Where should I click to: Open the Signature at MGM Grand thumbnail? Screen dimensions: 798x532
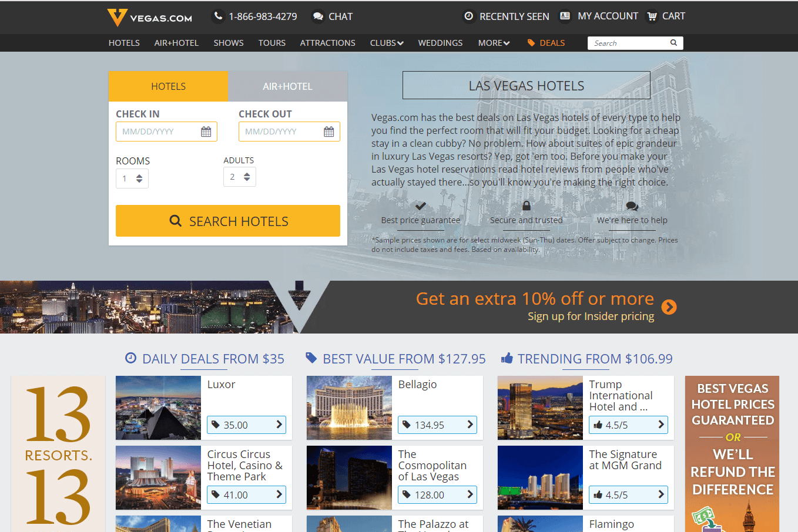pos(540,477)
